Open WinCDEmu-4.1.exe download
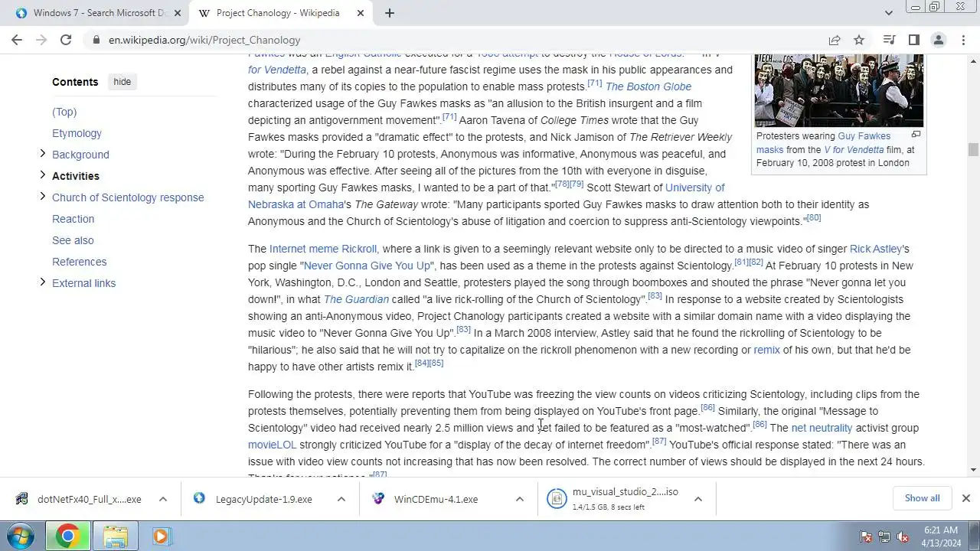980x551 pixels. pos(435,499)
